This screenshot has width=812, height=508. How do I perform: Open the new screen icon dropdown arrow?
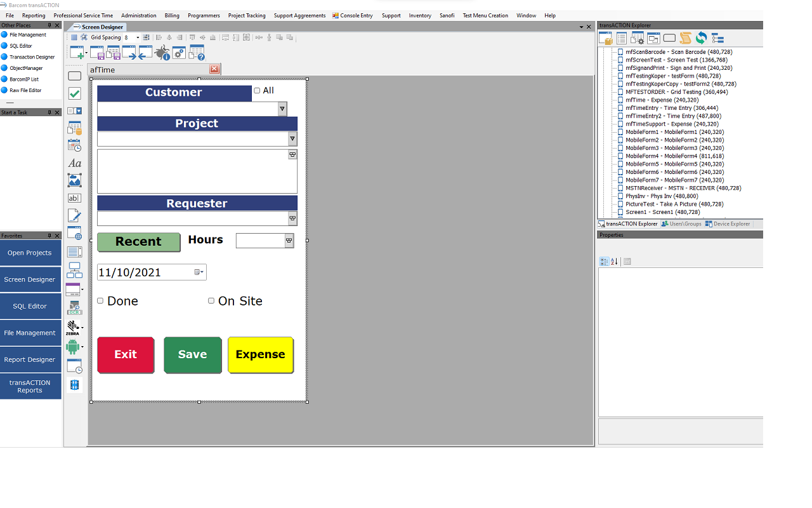[86, 53]
